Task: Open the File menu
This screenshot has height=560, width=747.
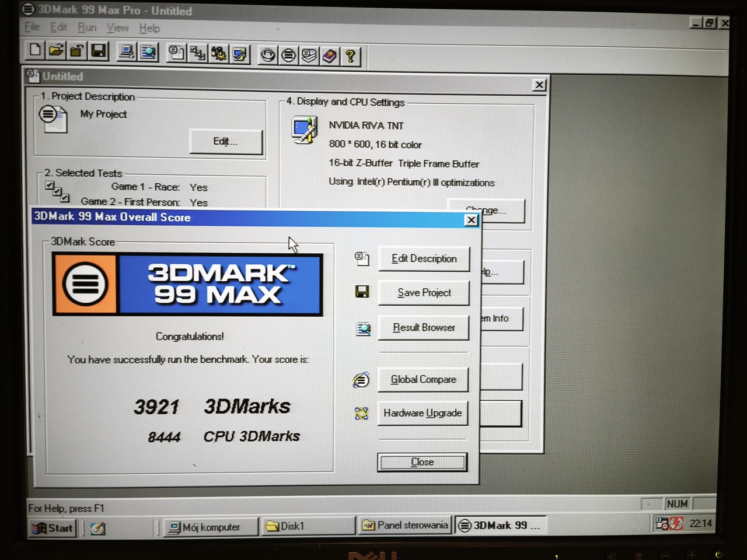Action: 32,27
